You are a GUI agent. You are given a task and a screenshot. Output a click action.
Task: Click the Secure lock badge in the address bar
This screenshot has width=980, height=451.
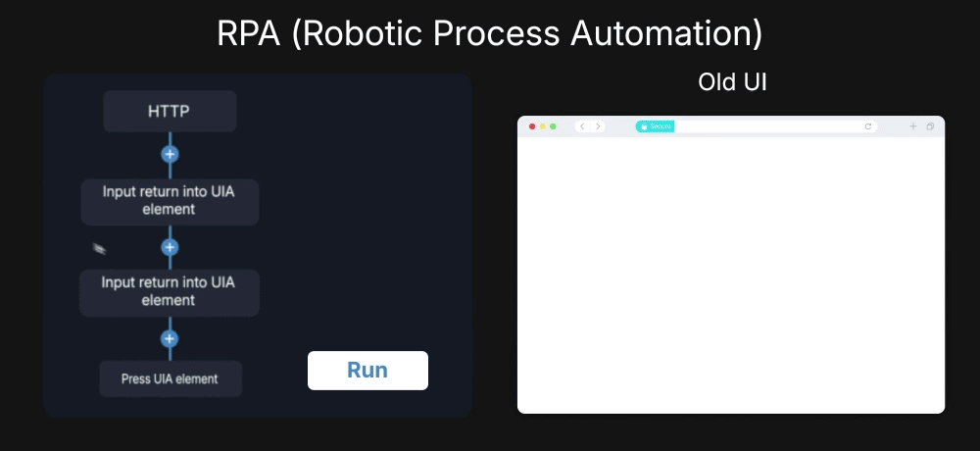click(655, 126)
